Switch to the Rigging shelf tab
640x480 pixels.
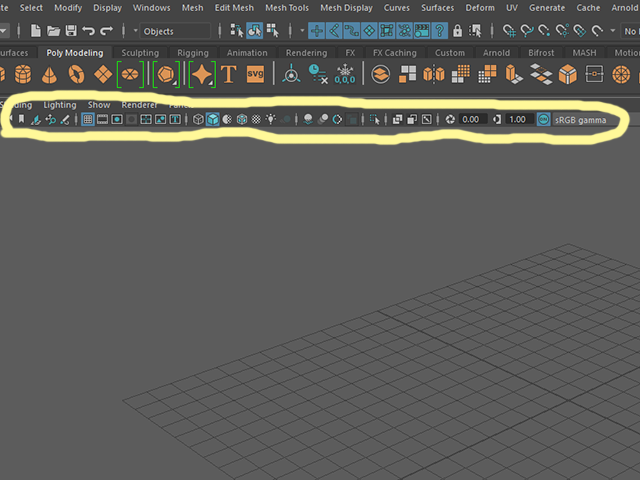point(193,53)
